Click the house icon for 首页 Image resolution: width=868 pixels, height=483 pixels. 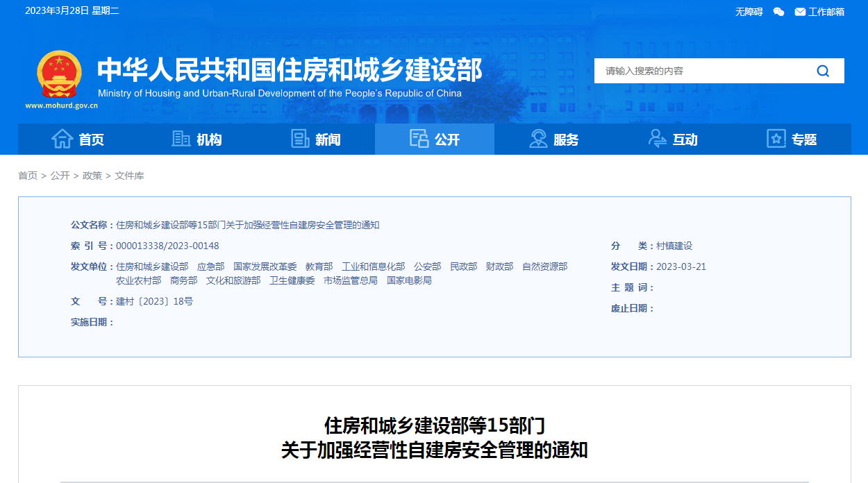62,139
